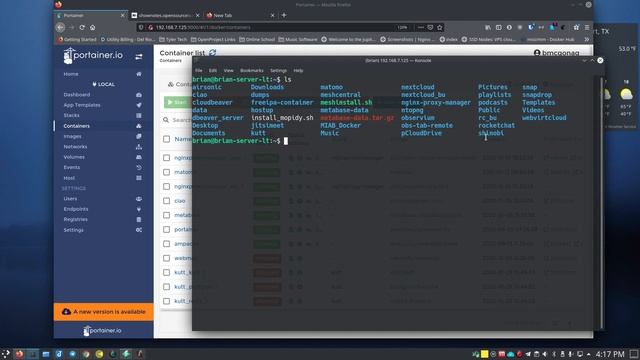This screenshot has width=640, height=360.
Task: Refresh the Container list with reload icon
Action: (x=212, y=53)
